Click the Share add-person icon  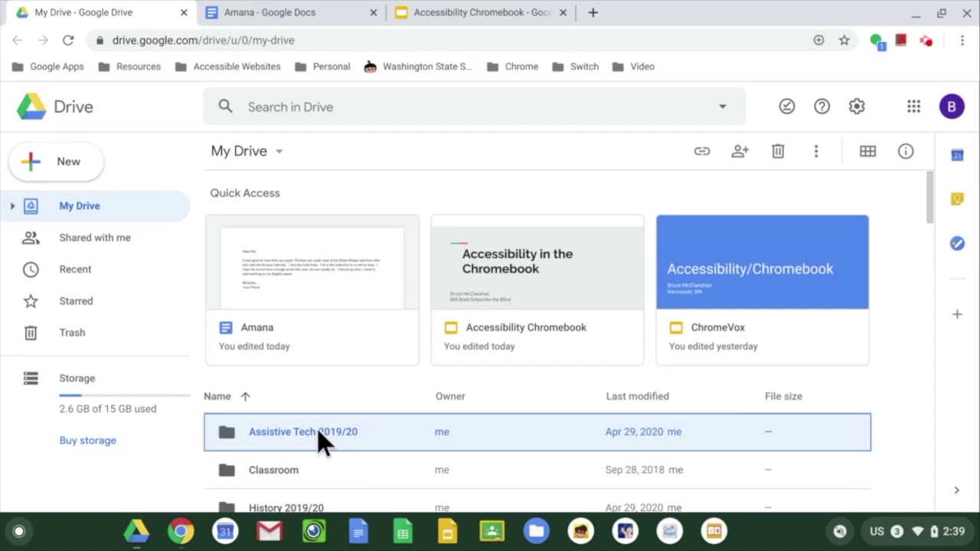(740, 152)
